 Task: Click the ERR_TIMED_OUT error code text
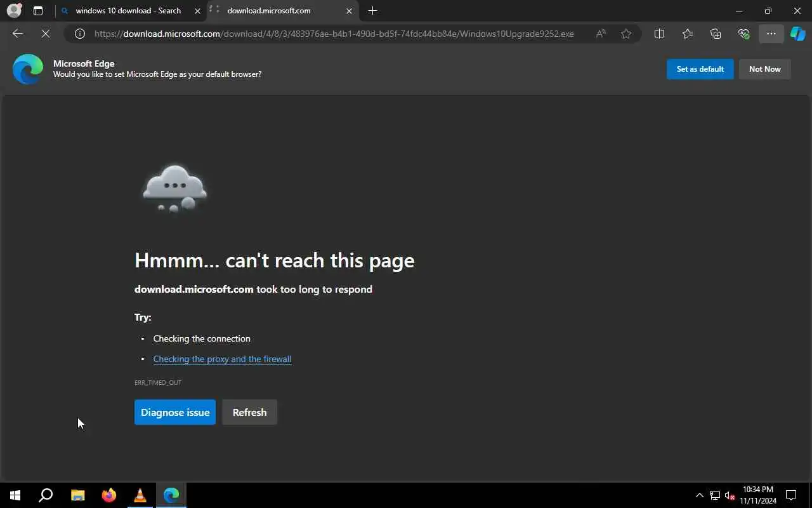158,382
